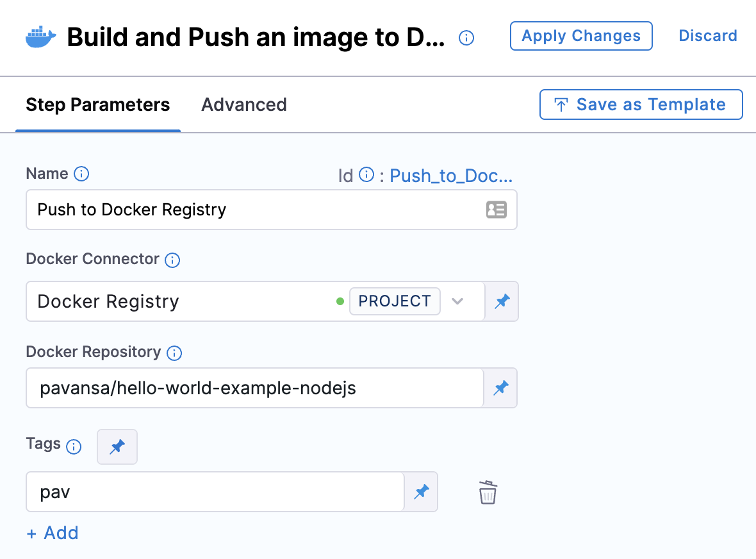Toggle runtime input pin for Docker Connector

502,301
